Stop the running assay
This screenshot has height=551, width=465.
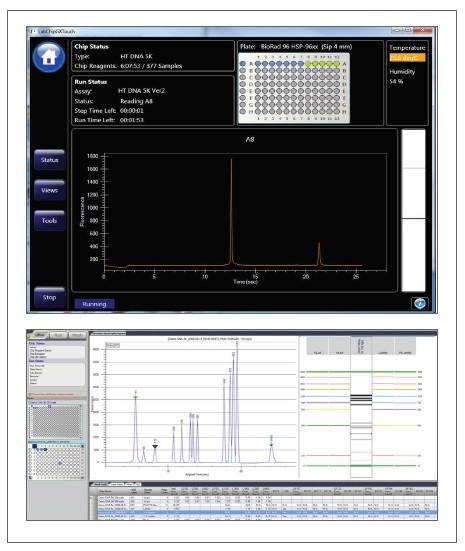tap(50, 297)
